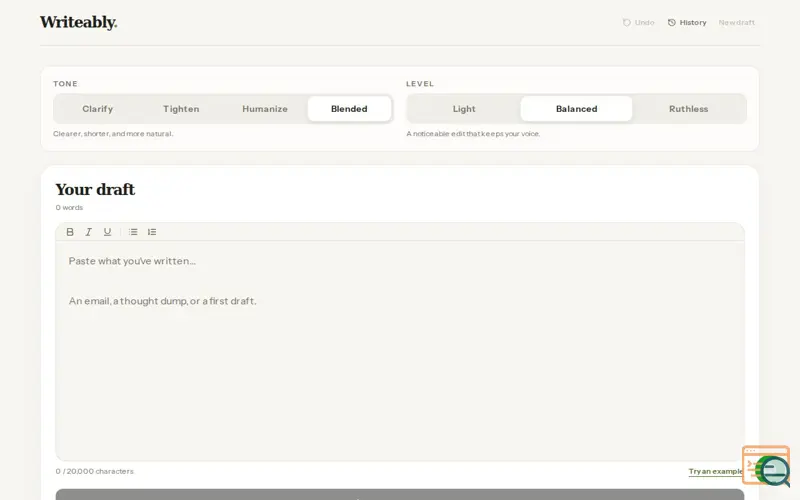Screen dimensions: 800x500
Task: Set edit level to Light
Action: click(464, 109)
